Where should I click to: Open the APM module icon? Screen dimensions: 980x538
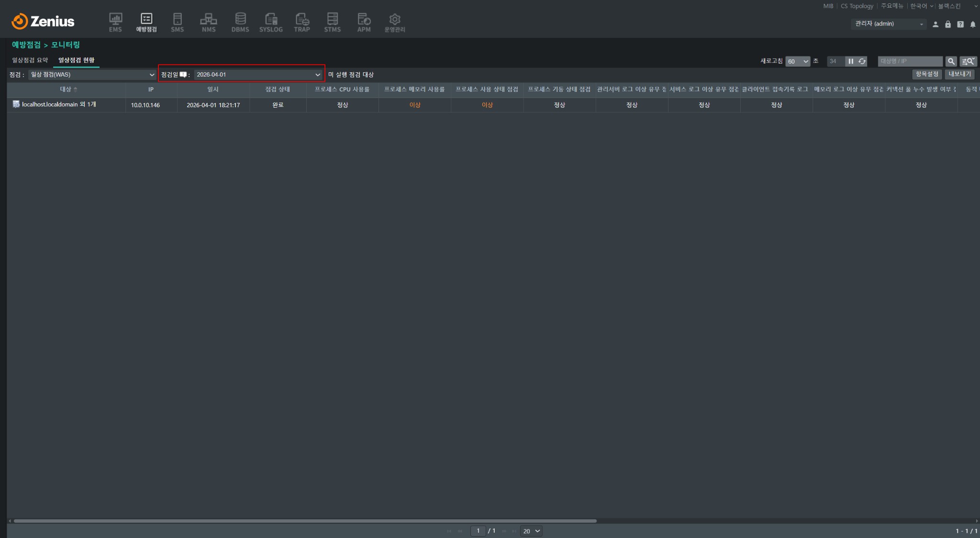pos(364,22)
